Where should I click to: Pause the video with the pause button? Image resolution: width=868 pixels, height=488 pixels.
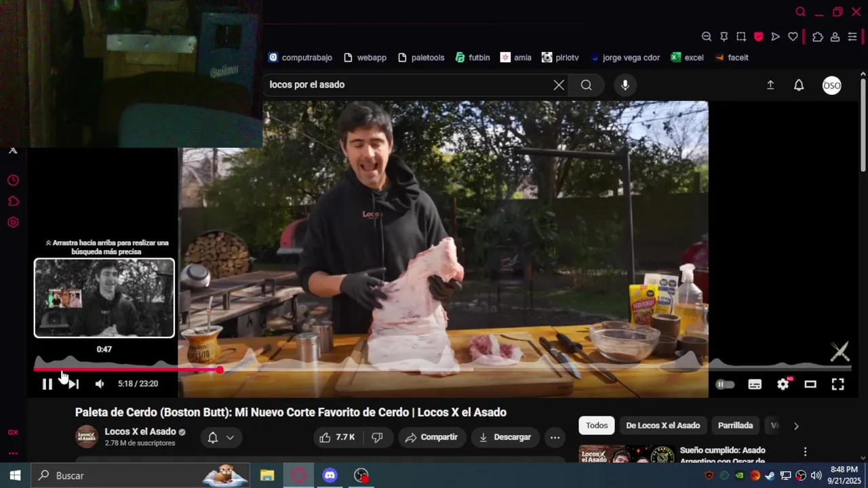[47, 384]
